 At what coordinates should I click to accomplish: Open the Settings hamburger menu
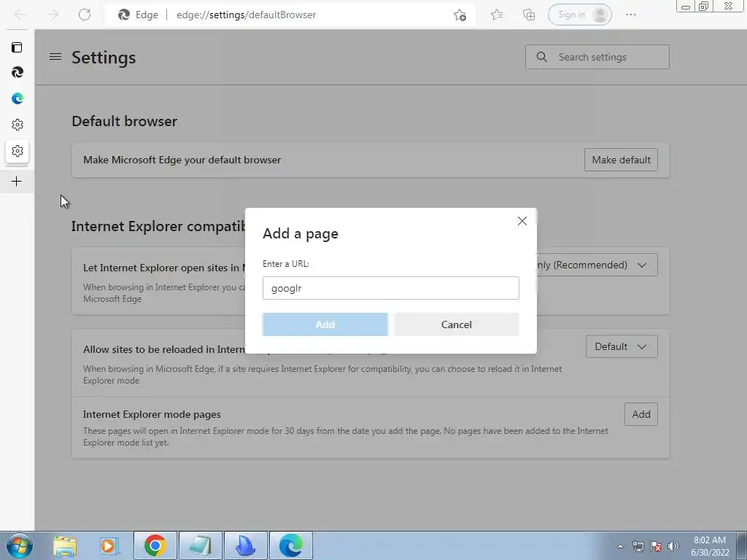(x=55, y=57)
